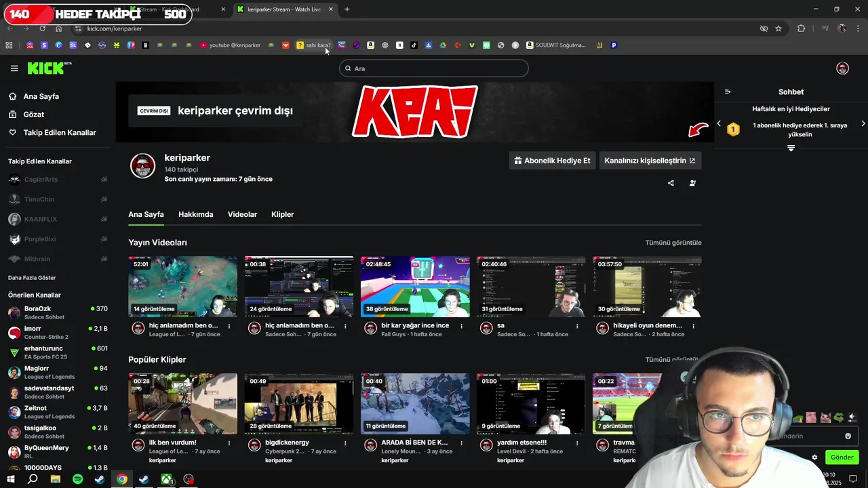868x488 pixels.
Task: Switch to the Klipler tab
Action: pyautogui.click(x=282, y=214)
